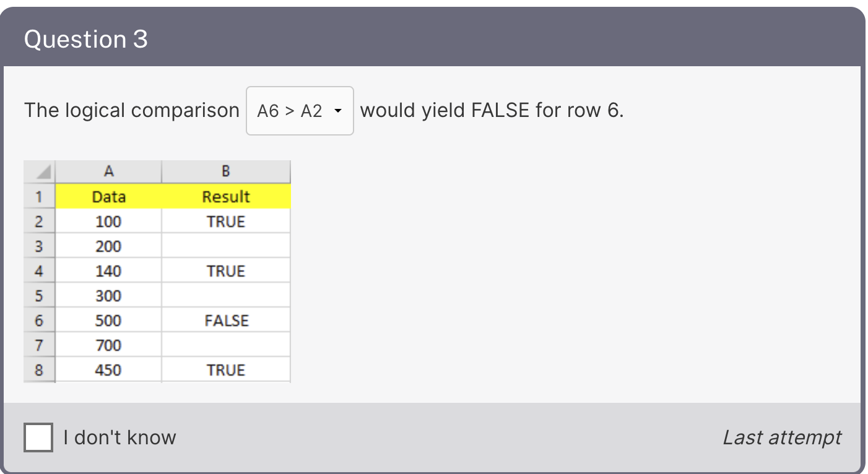Viewport: 868px width, 474px height.
Task: Select the cell with value 500
Action: 108,320
